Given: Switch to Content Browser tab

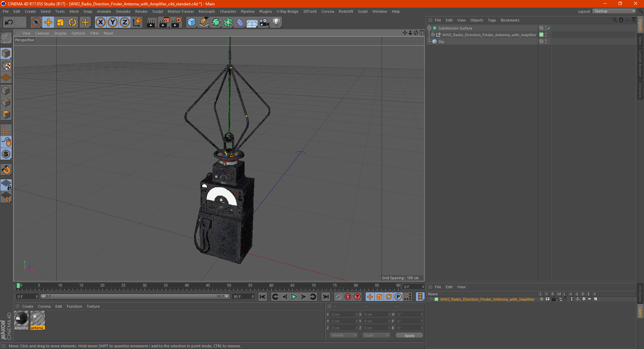Looking at the screenshot, I should tap(640, 63).
